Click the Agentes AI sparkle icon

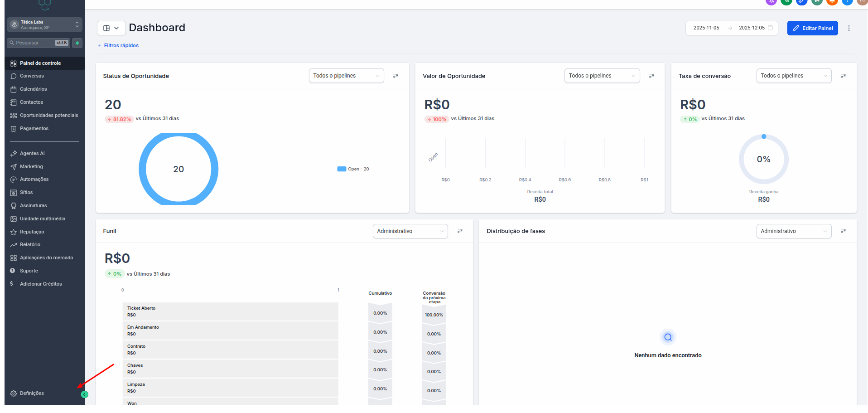click(x=14, y=154)
